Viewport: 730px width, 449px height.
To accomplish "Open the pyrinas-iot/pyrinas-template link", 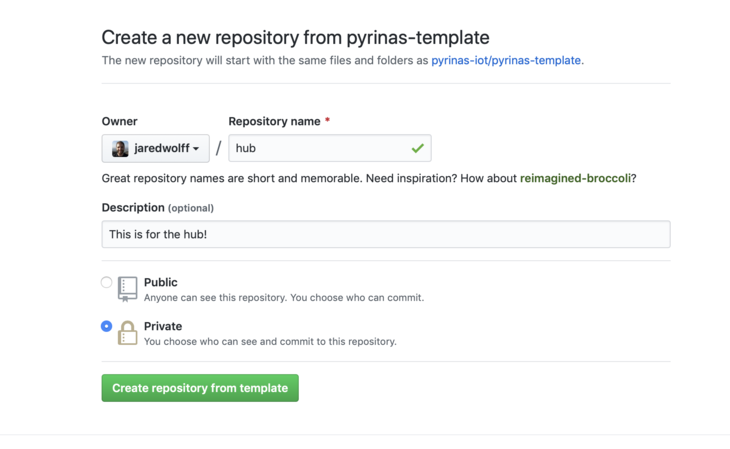I will coord(506,60).
